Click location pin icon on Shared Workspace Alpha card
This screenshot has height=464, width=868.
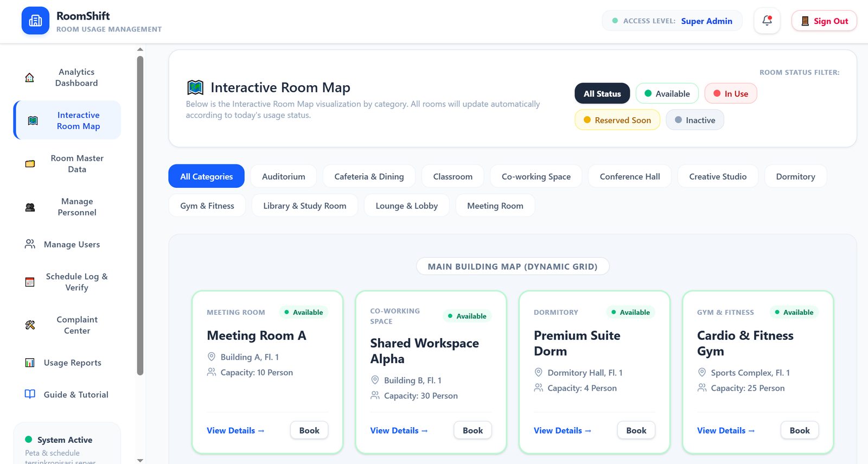375,380
